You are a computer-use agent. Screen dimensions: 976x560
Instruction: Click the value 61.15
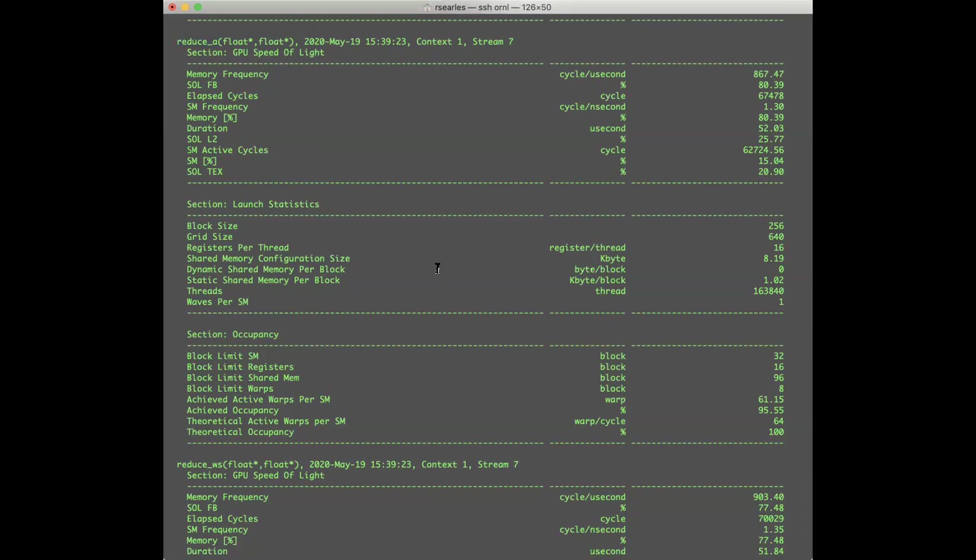(771, 400)
